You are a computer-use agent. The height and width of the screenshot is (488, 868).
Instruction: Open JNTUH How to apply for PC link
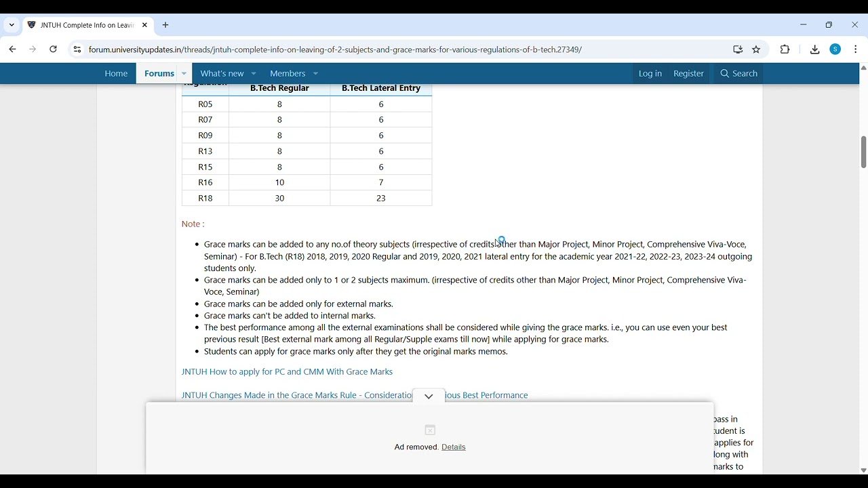pos(287,372)
